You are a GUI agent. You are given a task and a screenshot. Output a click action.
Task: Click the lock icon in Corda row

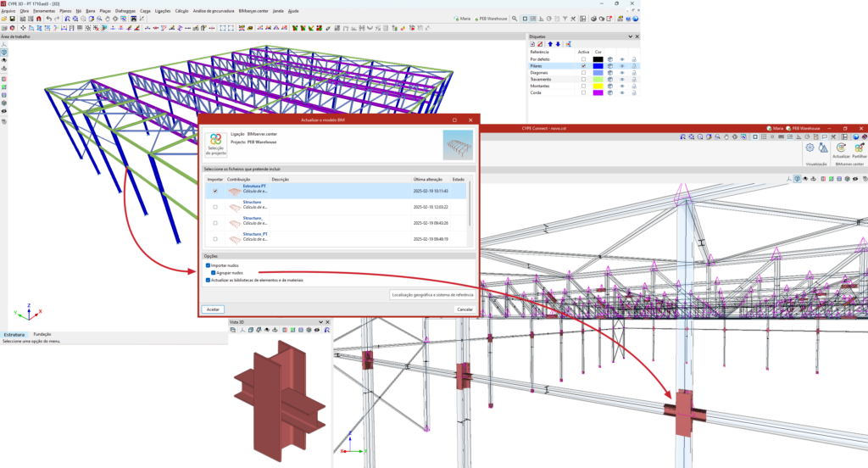pyautogui.click(x=634, y=92)
